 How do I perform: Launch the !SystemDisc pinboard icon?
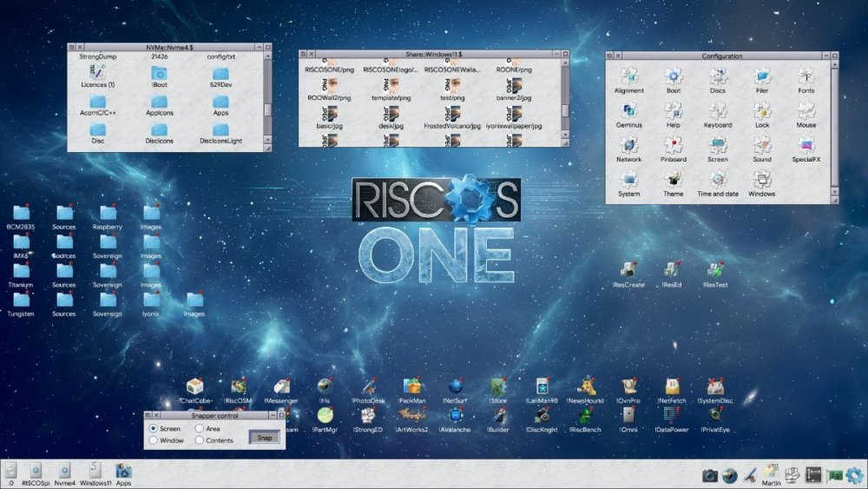(x=715, y=390)
